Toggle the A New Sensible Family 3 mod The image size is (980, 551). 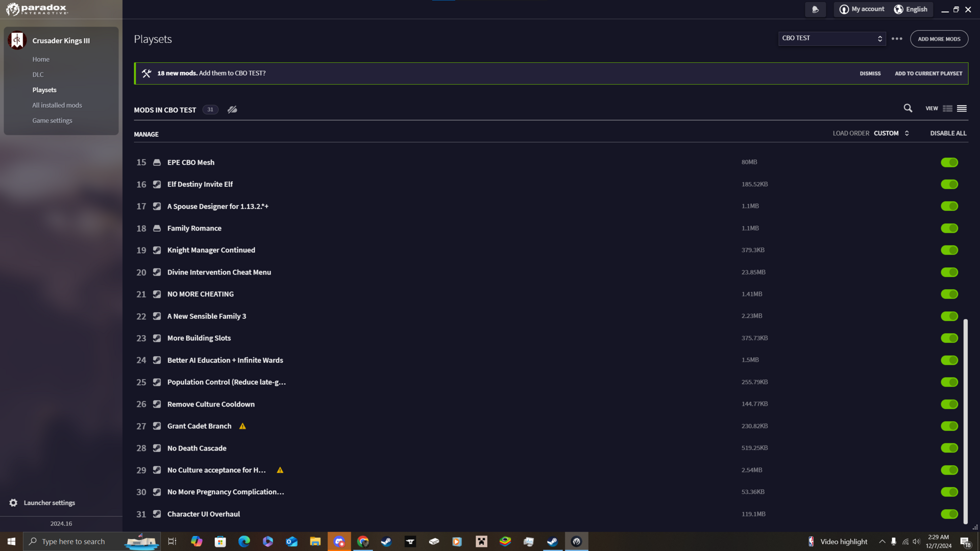click(x=949, y=316)
